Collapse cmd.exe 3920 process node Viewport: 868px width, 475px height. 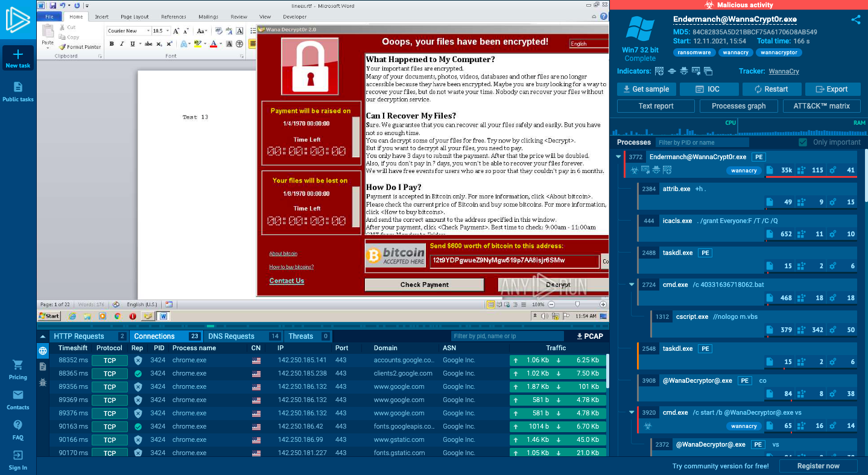(x=632, y=412)
